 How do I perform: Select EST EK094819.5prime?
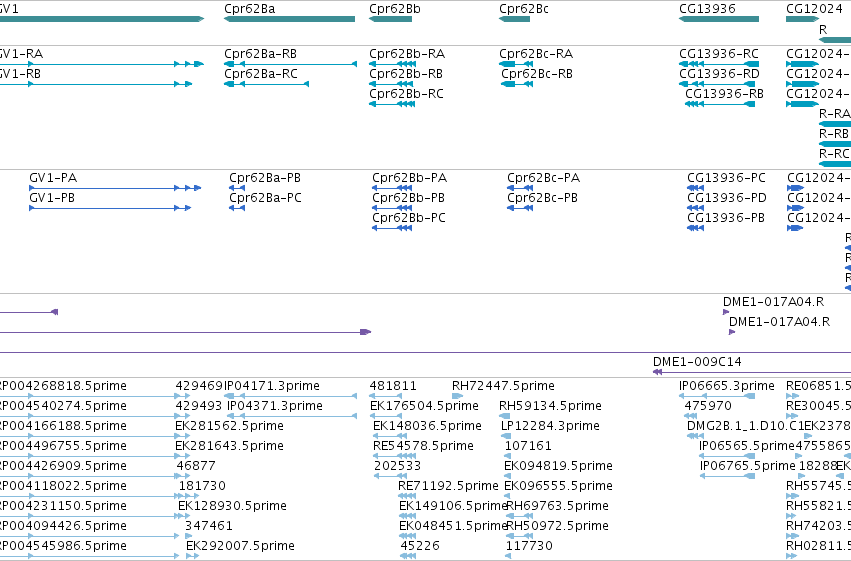click(558, 466)
